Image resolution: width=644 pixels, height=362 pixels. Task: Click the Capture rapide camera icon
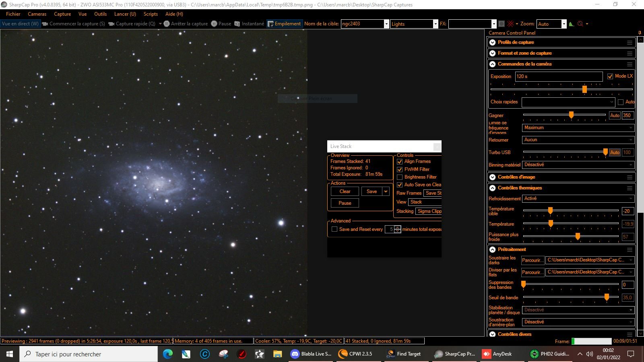[x=111, y=24]
